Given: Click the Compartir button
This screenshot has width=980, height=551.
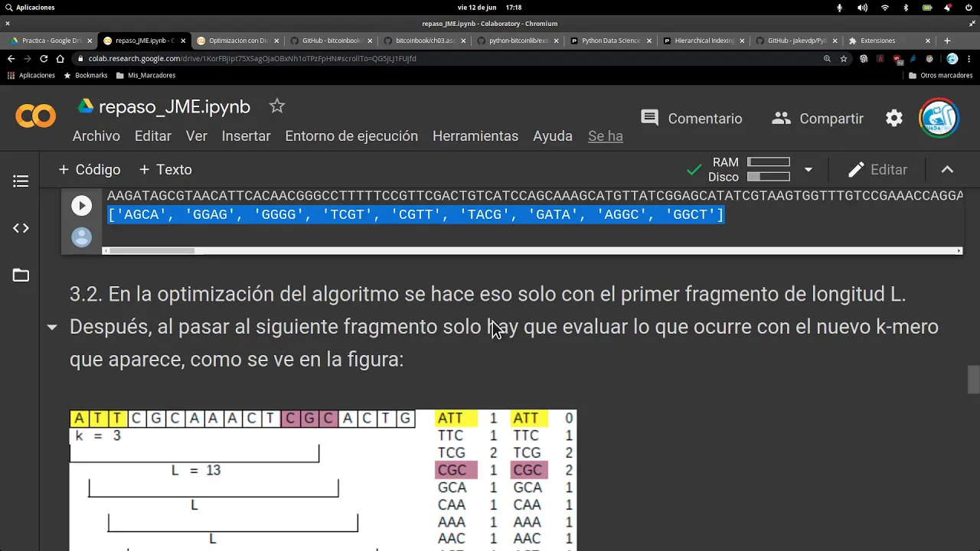Looking at the screenshot, I should click(x=817, y=118).
